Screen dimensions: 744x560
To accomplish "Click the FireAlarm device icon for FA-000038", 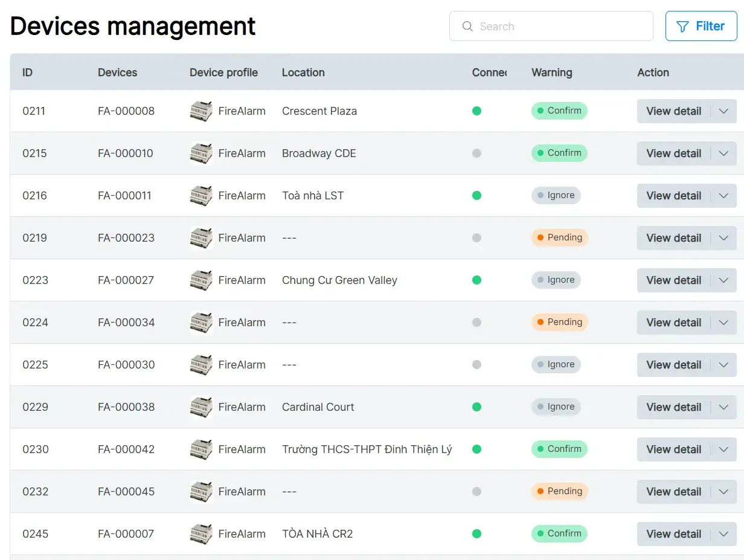I will pos(201,407).
